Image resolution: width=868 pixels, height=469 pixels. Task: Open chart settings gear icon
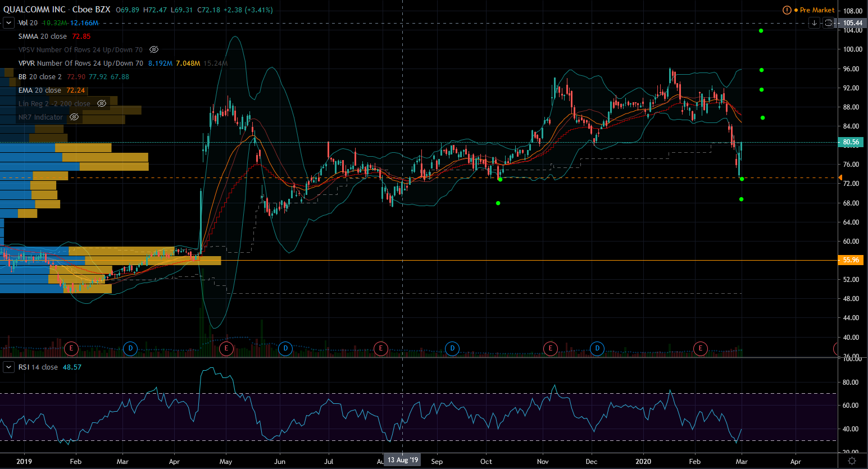coord(852,461)
